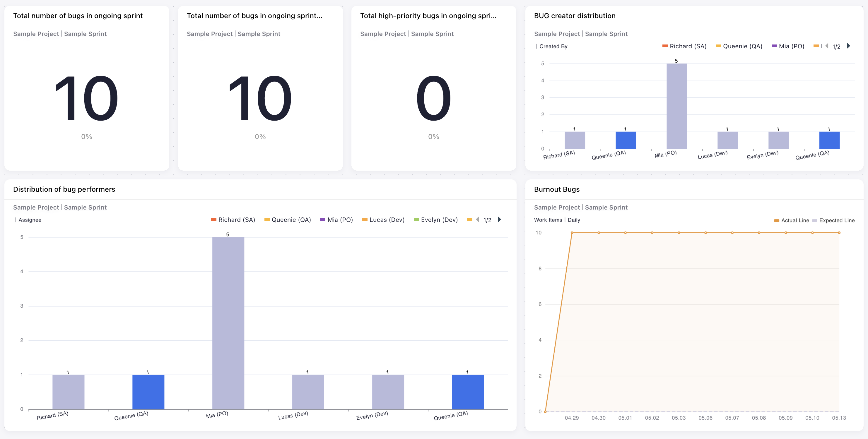Image resolution: width=868 pixels, height=439 pixels.
Task: Click the high-priority bugs count of 0
Action: pyautogui.click(x=433, y=98)
